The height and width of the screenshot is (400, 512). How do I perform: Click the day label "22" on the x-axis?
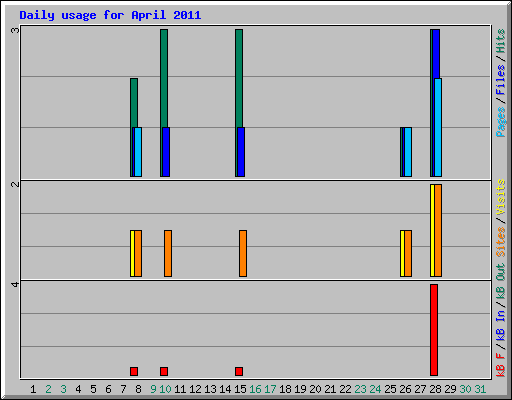(345, 389)
